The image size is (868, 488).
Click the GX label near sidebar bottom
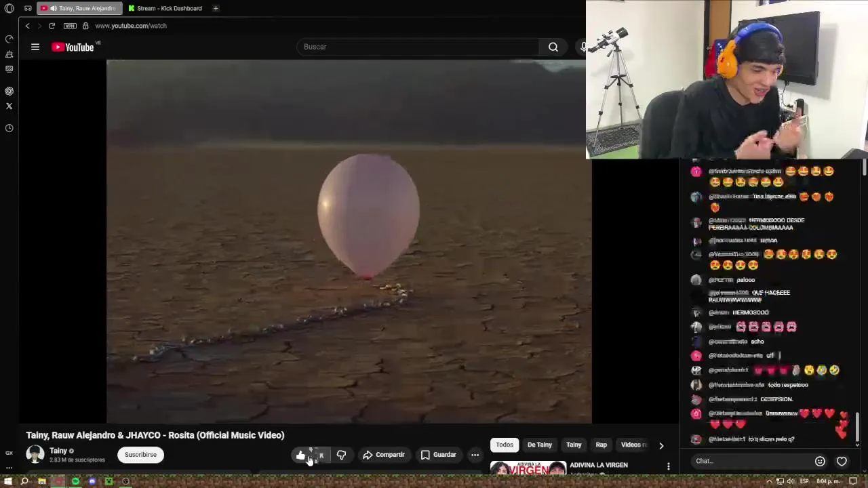coord(9,453)
